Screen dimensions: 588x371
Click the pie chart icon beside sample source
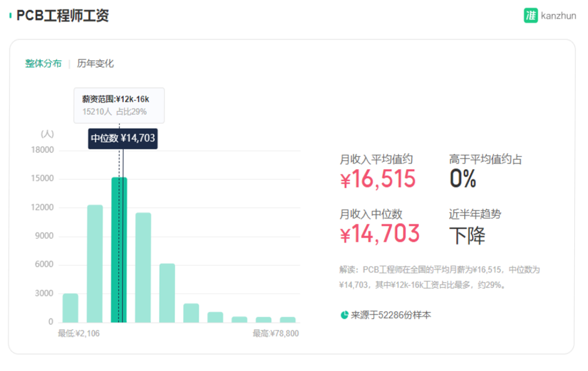pyautogui.click(x=345, y=315)
